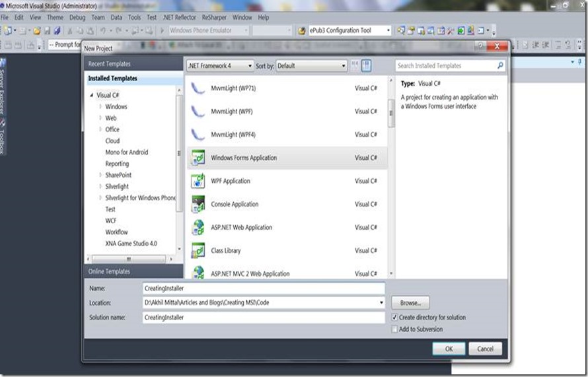Collapse the Visual C# tree node
The image size is (588, 377).
[92, 95]
